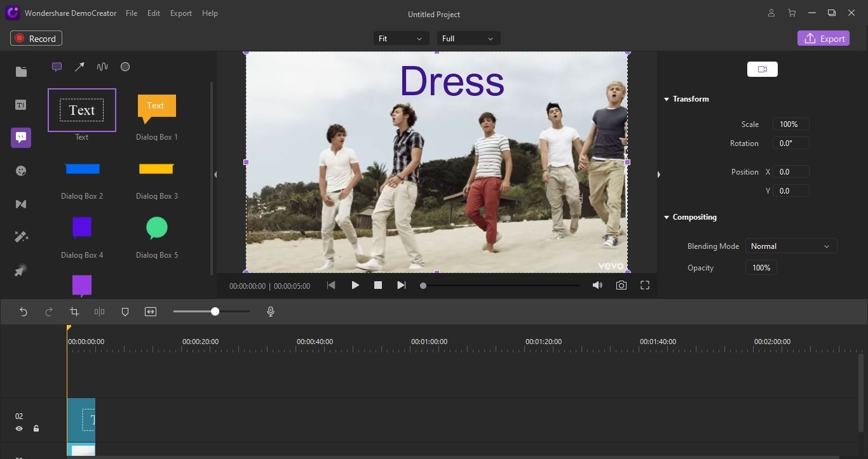
Task: Switch to arrow annotations category
Action: (79, 67)
